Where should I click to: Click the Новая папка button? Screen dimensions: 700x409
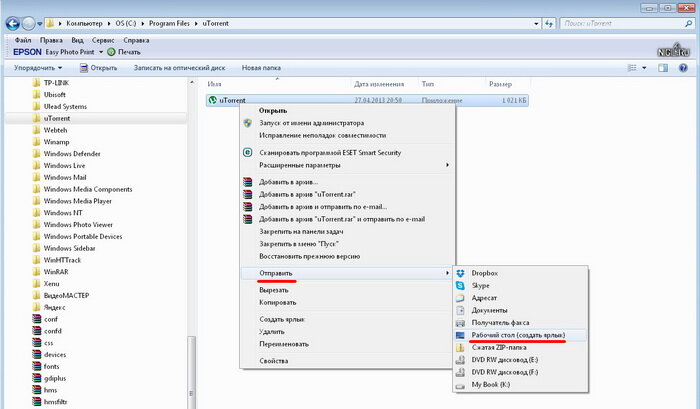coord(261,68)
